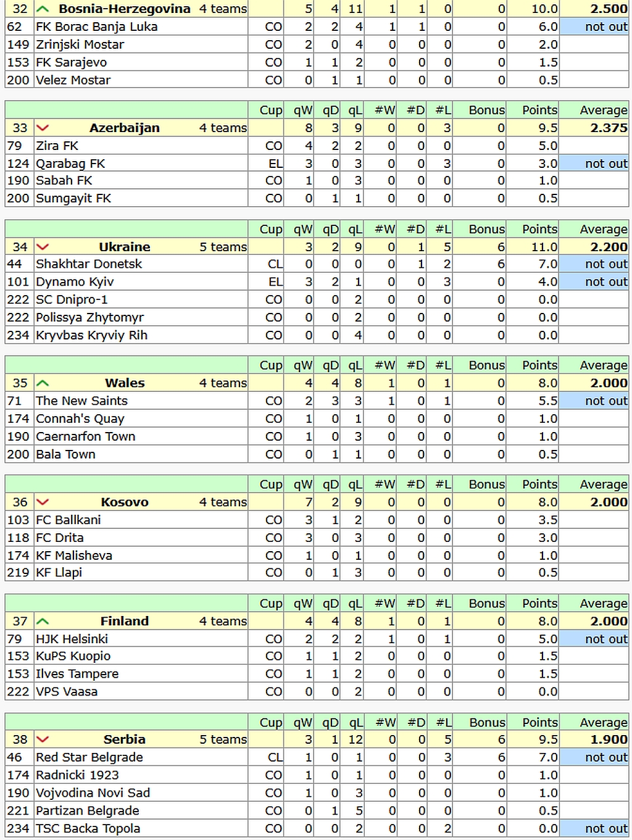Open Shakhtar Donetsk team row

point(89,264)
